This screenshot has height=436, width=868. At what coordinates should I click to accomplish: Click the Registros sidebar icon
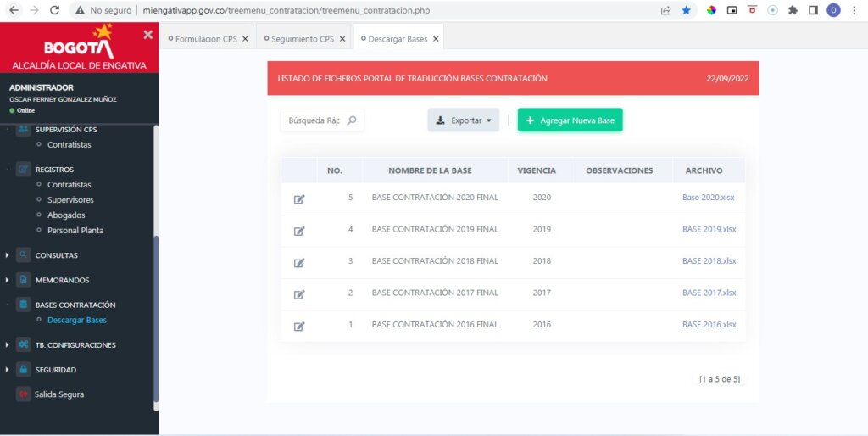(x=23, y=169)
